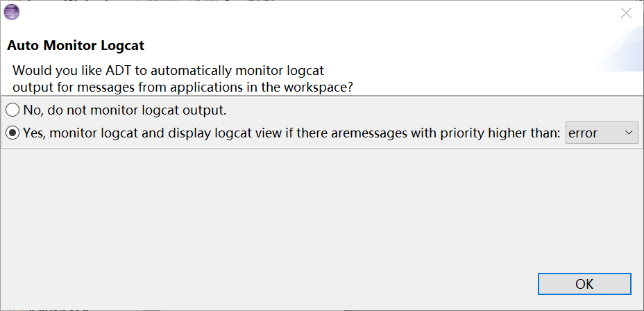Select the "No, do not monitor" radio button
This screenshot has height=311, width=644.
tap(12, 110)
